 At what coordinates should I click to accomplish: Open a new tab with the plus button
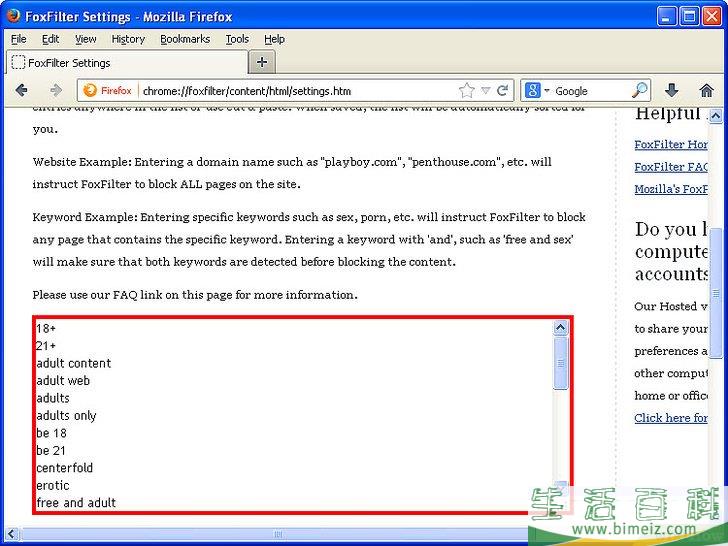pos(262,62)
